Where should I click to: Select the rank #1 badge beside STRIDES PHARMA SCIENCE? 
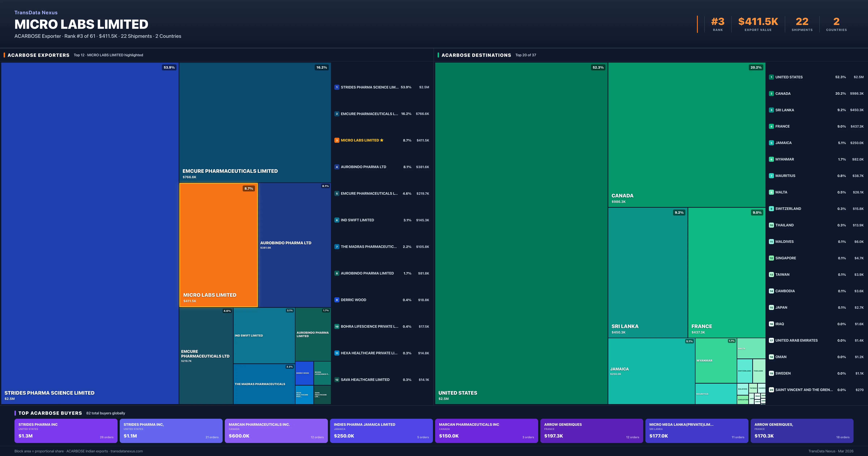(337, 87)
